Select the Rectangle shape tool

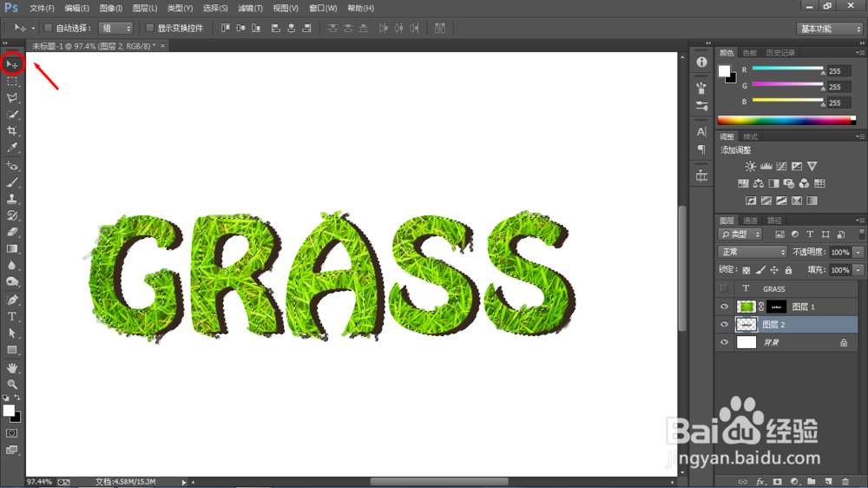pyautogui.click(x=12, y=350)
